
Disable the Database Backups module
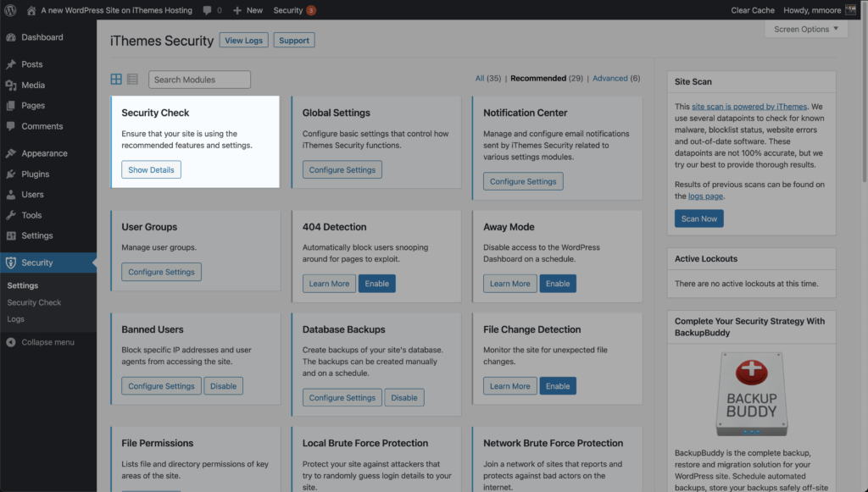(x=404, y=397)
